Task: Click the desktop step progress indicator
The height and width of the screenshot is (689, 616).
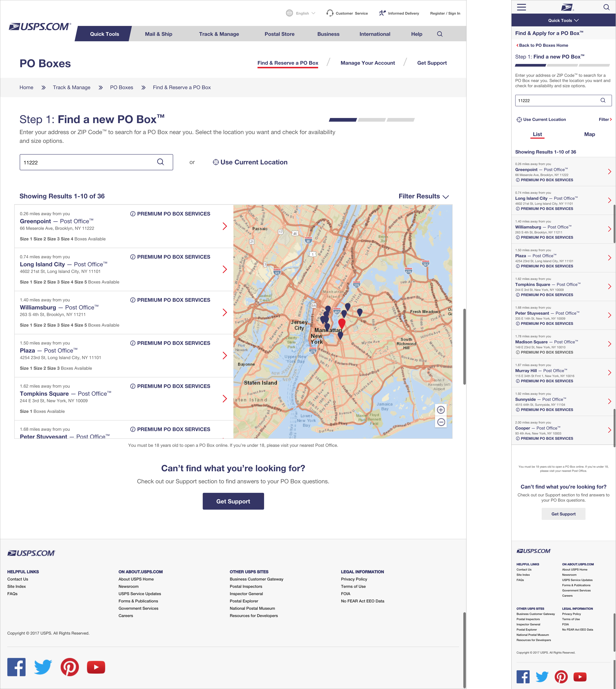Action: point(372,119)
